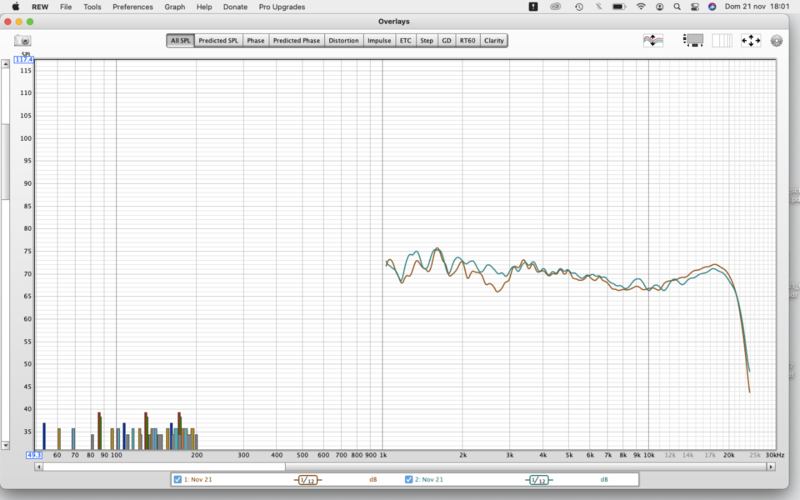Open the graph controls gear icon
800x500 pixels.
(x=777, y=41)
